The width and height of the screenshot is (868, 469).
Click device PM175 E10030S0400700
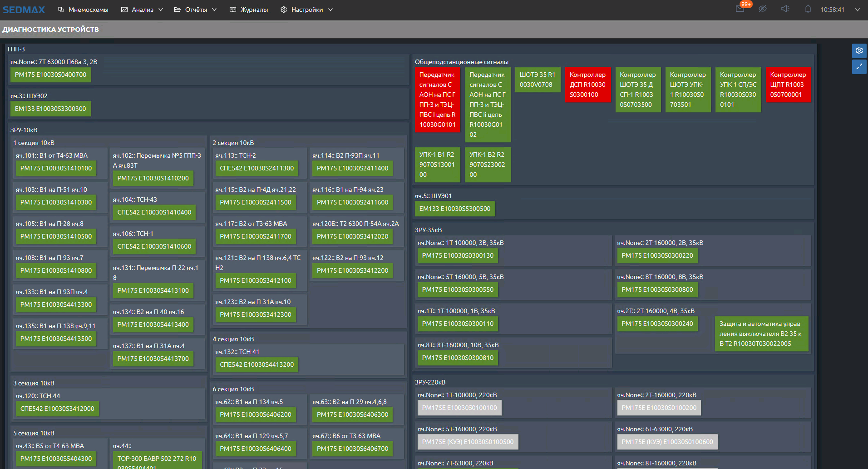(x=50, y=75)
